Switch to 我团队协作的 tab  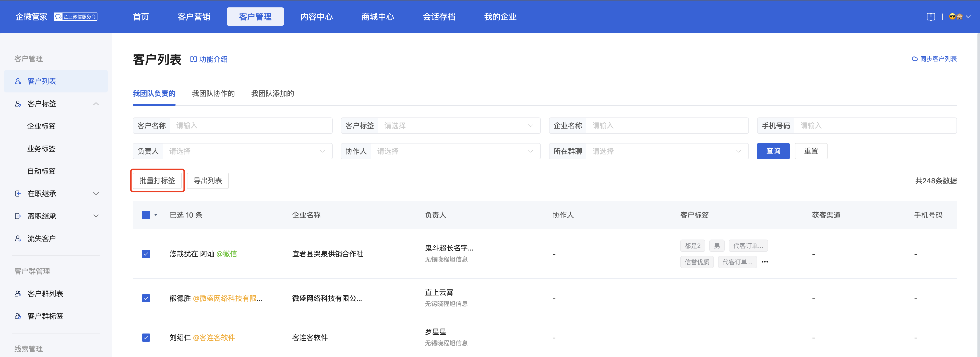pos(213,94)
